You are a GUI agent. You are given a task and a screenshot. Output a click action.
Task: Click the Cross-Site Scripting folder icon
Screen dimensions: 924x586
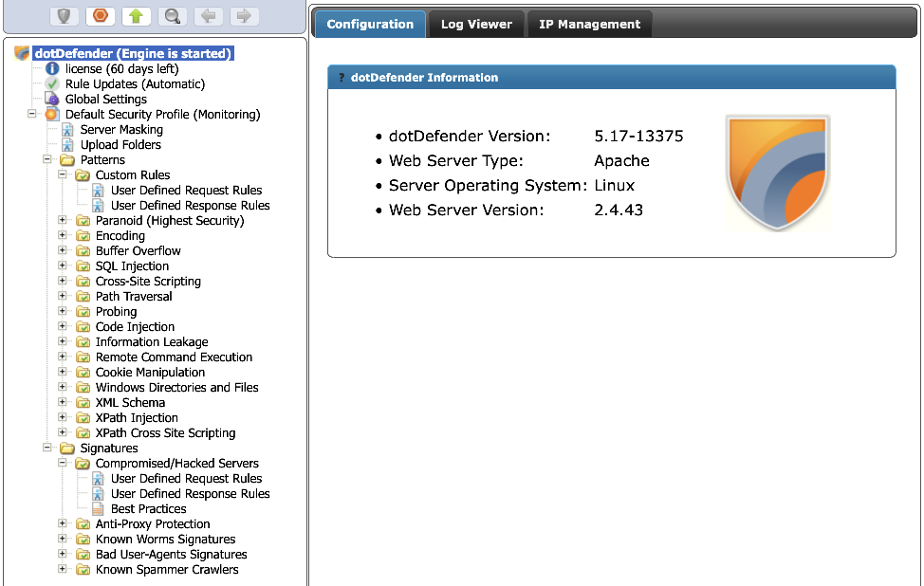click(x=83, y=282)
